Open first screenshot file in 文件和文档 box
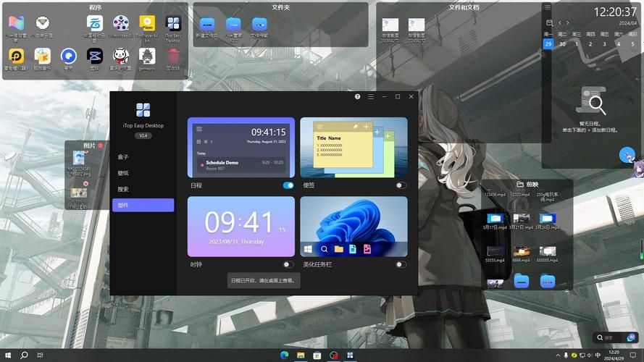644x362 pixels. [x=390, y=25]
